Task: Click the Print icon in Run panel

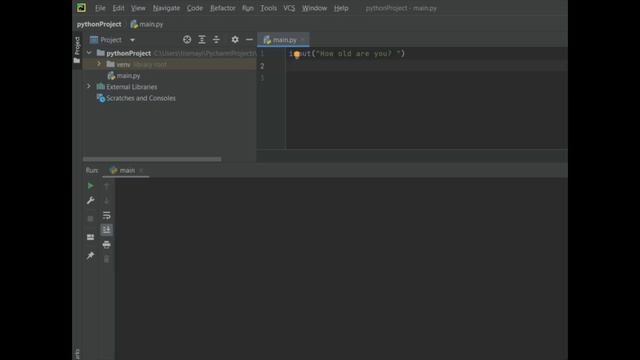Action: [x=107, y=244]
